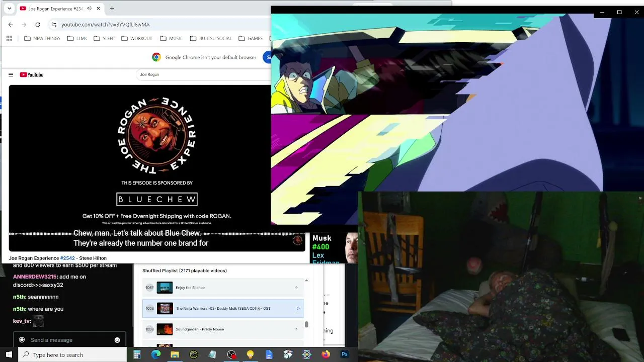Click the up chevron on Enjoy the Silence row
The height and width of the screenshot is (362, 644).
tap(296, 288)
